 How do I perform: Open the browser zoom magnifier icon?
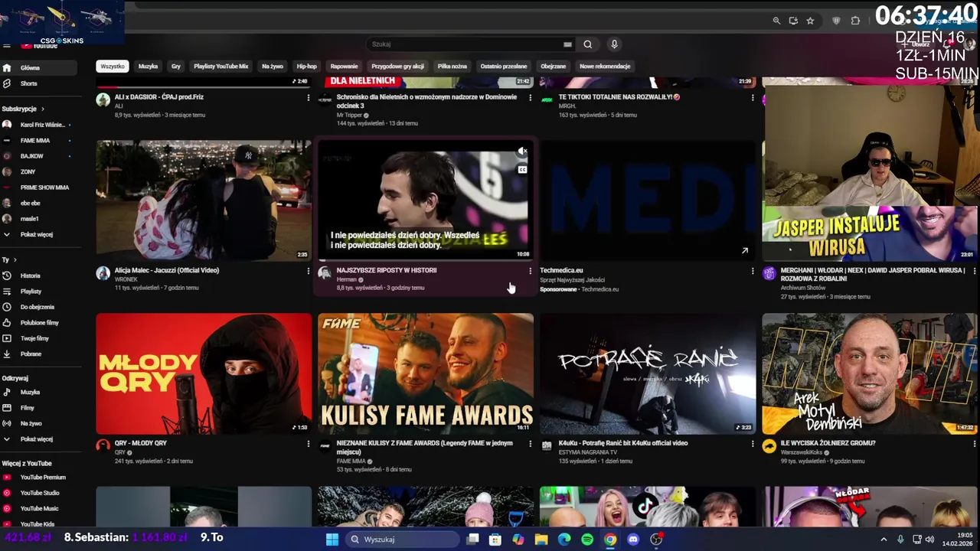pyautogui.click(x=776, y=21)
